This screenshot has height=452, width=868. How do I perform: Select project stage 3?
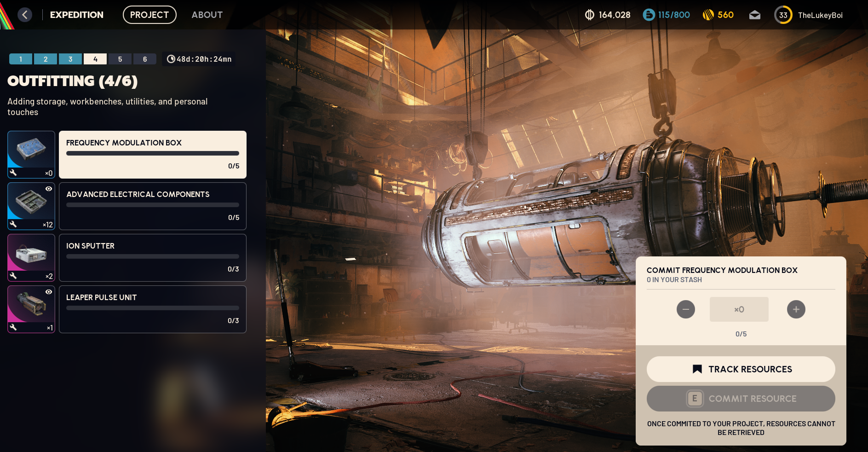tap(70, 59)
